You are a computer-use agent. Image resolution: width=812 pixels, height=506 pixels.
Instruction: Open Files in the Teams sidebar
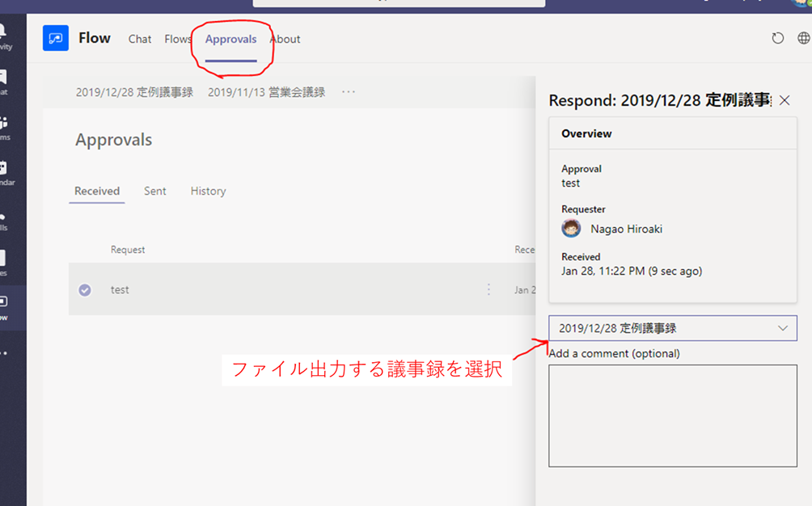pos(4,264)
